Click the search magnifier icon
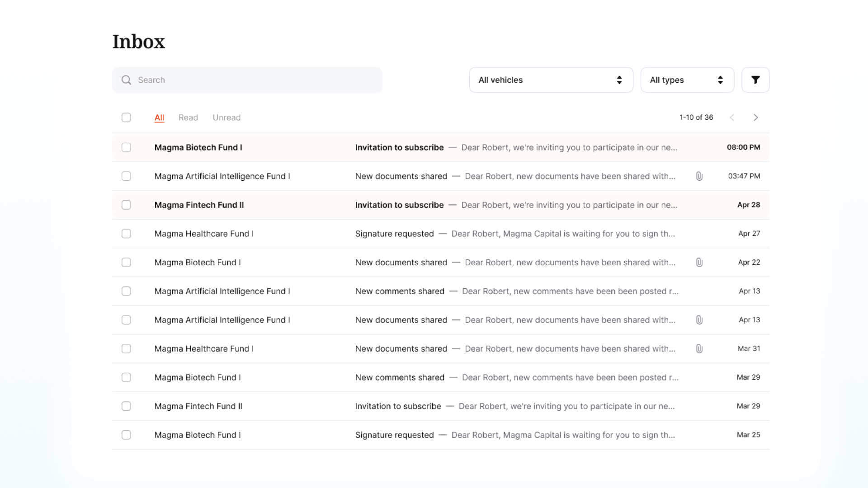 (126, 80)
